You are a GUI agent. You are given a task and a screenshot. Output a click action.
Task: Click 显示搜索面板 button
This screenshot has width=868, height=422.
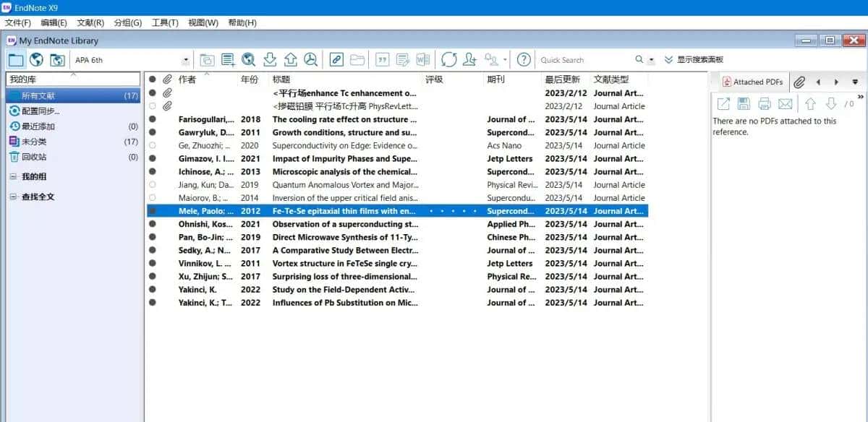point(694,60)
